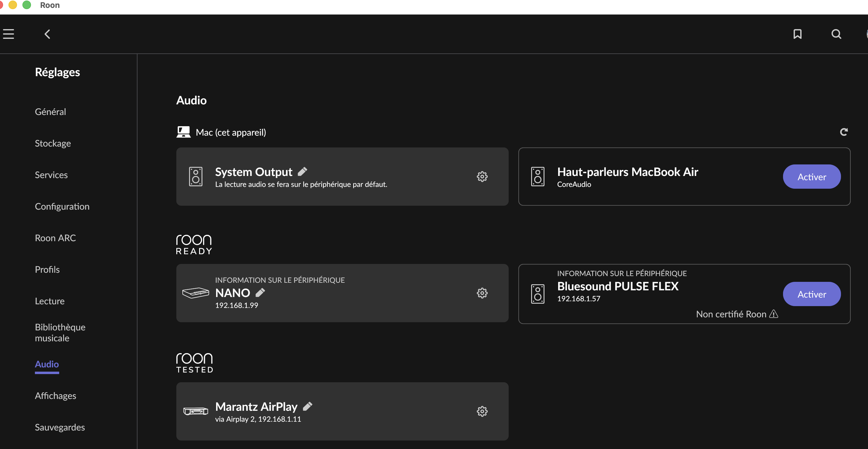Click the NANO device card
Viewport: 868px width, 449px height.
(x=371, y=293)
